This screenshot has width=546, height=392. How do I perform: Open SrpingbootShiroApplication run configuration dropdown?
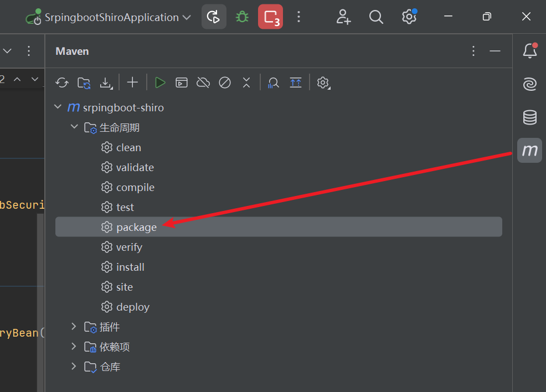[109, 17]
